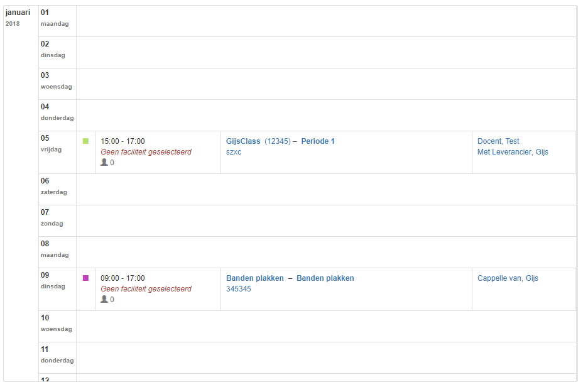Viewport: 588px width, 392px height.
Task: Click the empty row for 11 donderdag
Action: click(x=325, y=358)
